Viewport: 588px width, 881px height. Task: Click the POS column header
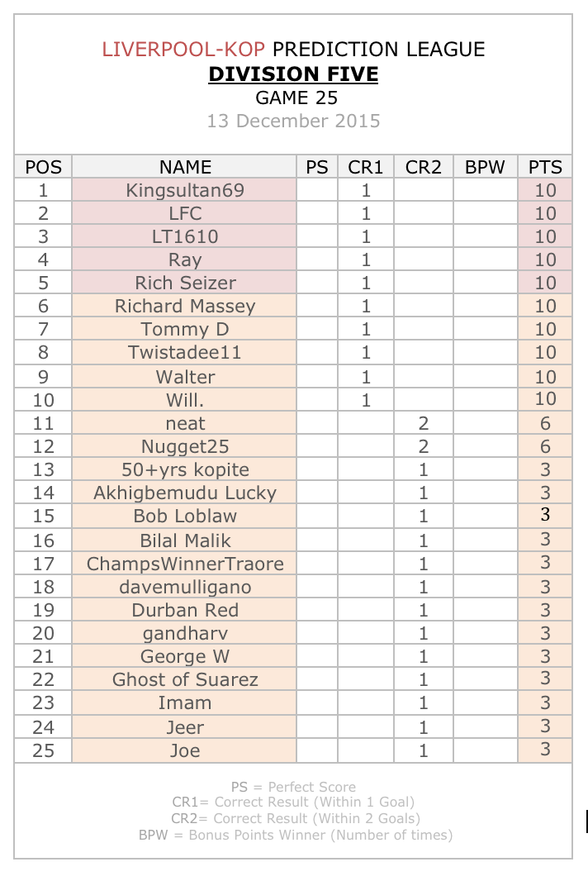[43, 167]
